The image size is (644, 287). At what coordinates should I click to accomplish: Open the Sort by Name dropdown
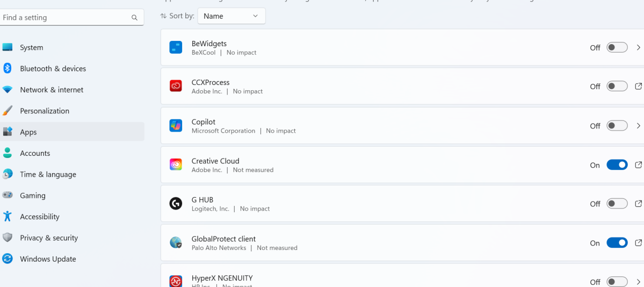point(231,16)
